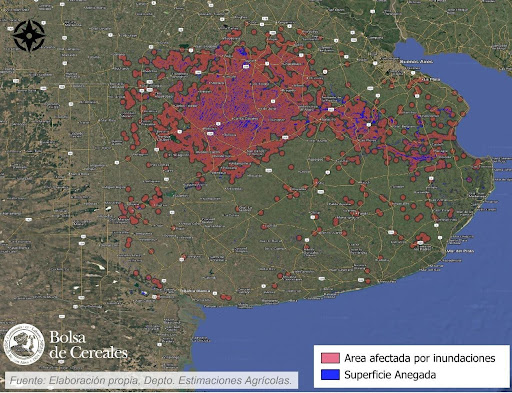Select 'Area afectada por inundaciones' legend label

(x=420, y=358)
